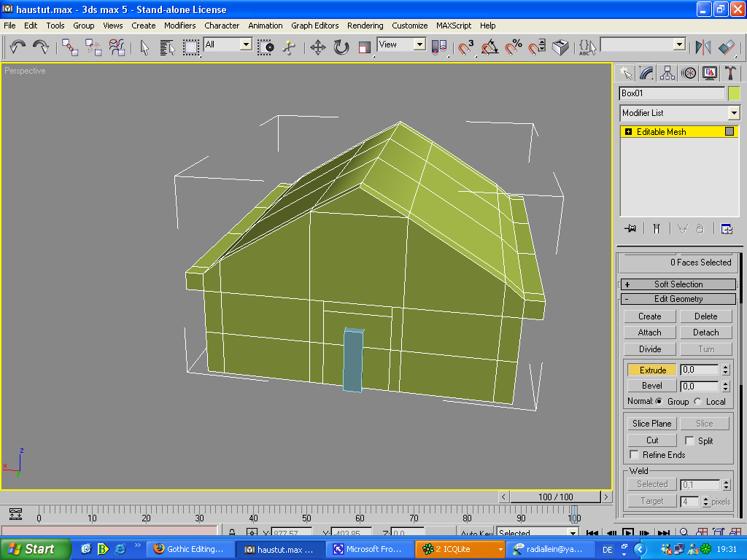The height and width of the screenshot is (560, 747).
Task: Open the Hierarchy command panel tab
Action: [x=667, y=73]
